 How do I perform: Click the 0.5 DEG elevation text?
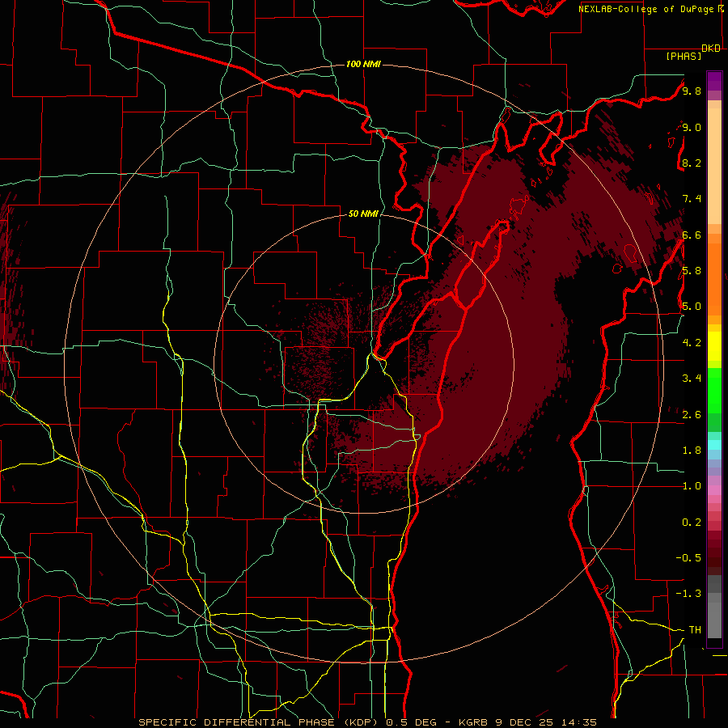click(412, 722)
